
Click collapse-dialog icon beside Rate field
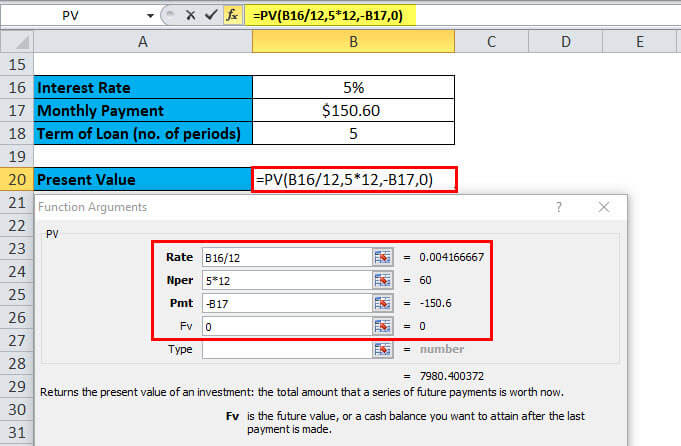pyautogui.click(x=383, y=258)
